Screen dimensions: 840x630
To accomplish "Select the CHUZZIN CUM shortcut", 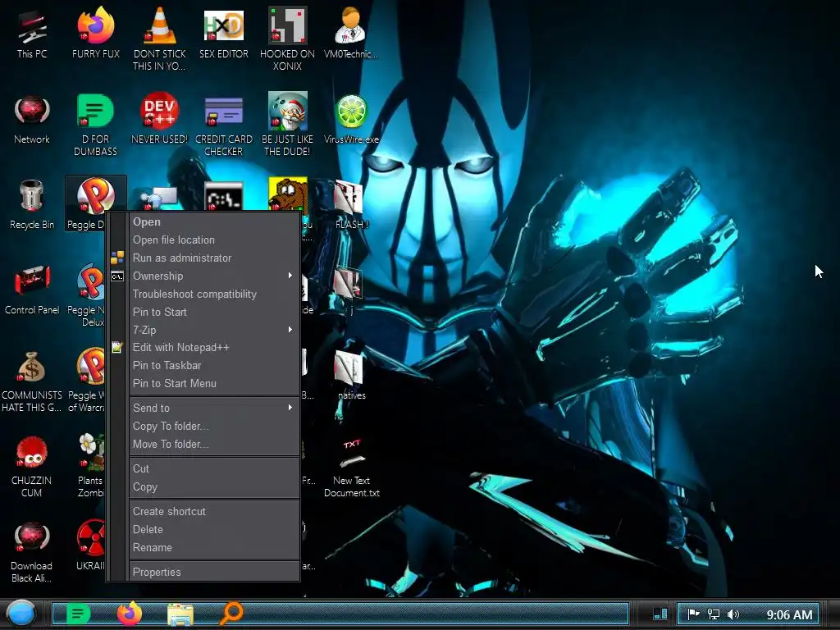I will (32, 466).
